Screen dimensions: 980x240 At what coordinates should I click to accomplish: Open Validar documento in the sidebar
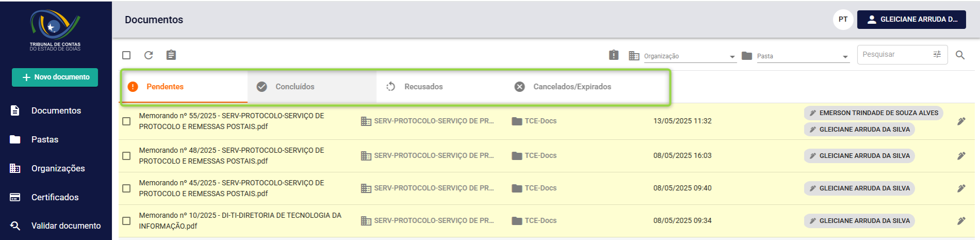pyautogui.click(x=56, y=226)
